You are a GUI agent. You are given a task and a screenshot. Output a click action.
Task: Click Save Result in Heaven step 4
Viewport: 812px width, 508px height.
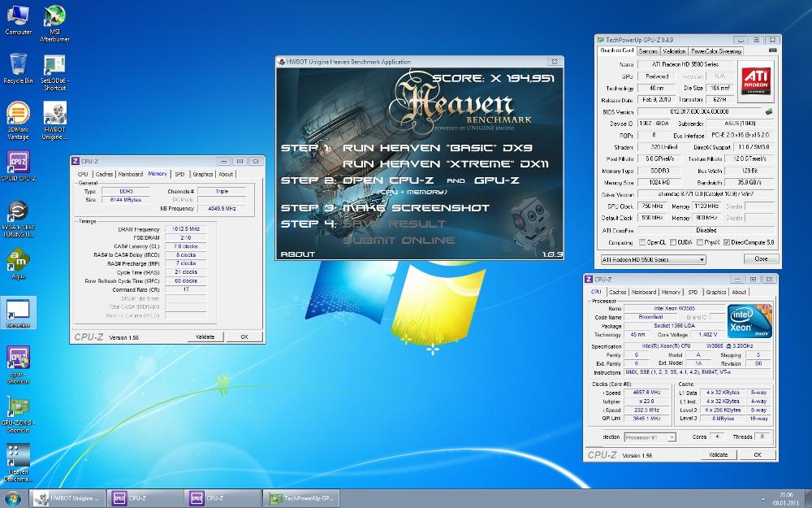394,224
